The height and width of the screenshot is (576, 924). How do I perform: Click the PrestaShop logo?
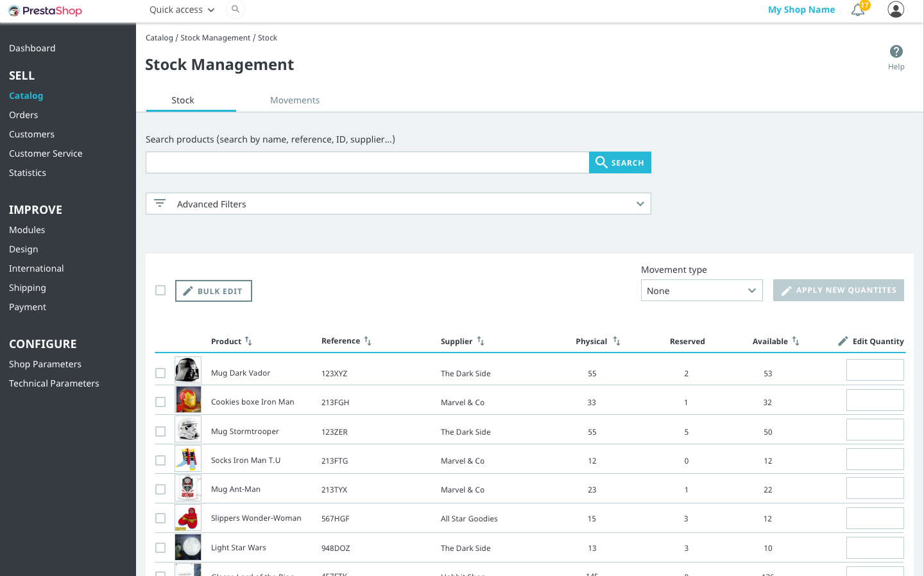45,10
